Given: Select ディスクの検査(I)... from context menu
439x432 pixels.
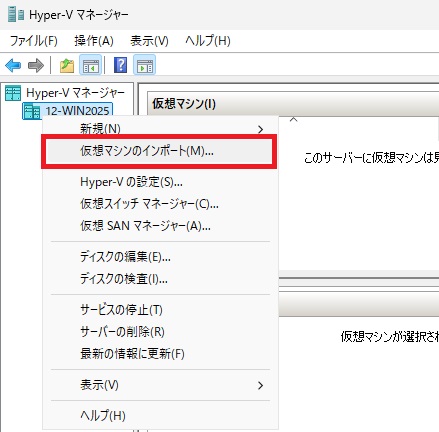Looking at the screenshot, I should pos(160,279).
